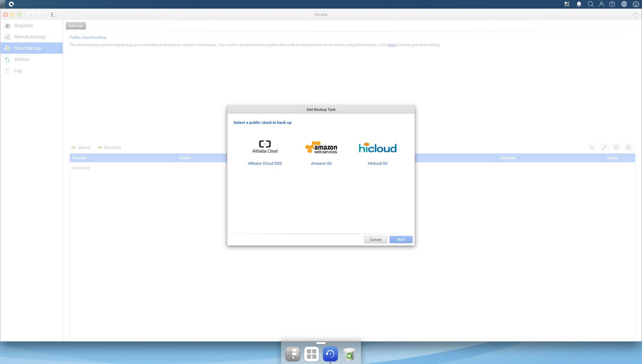
Task: Select Alibaba Cloud OSS provider logo
Action: point(265,147)
